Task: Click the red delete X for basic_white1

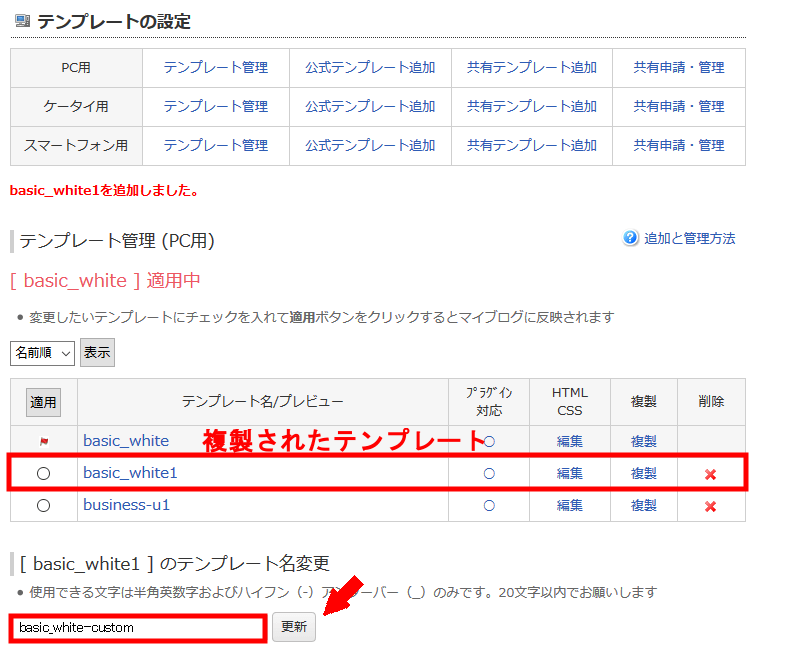Action: pyautogui.click(x=710, y=474)
